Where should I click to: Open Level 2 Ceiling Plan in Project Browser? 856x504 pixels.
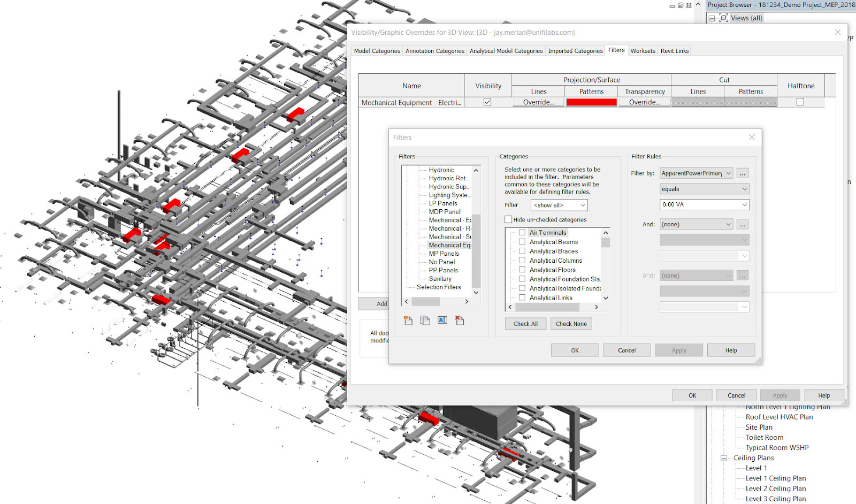pyautogui.click(x=776, y=489)
